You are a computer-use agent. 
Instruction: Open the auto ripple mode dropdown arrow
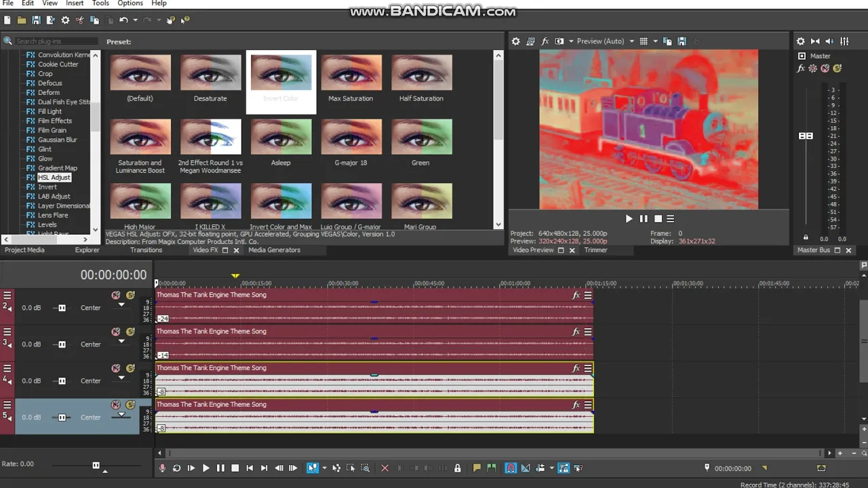click(551, 468)
